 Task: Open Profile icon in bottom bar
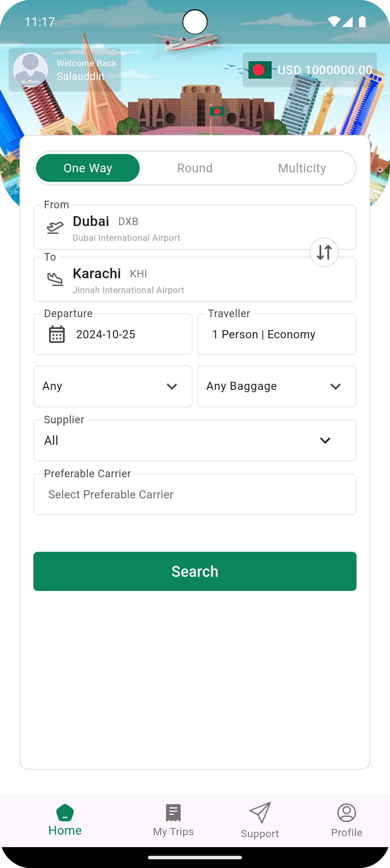pos(346,812)
